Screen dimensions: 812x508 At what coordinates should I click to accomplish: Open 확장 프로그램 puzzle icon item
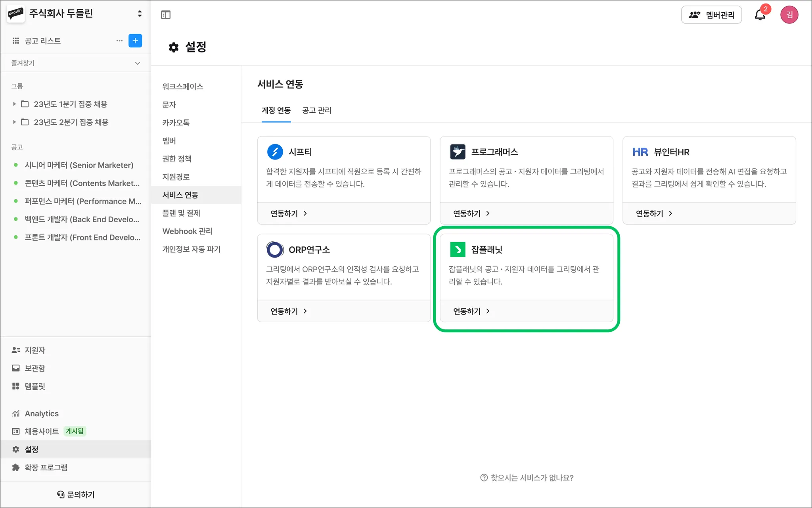(x=46, y=468)
